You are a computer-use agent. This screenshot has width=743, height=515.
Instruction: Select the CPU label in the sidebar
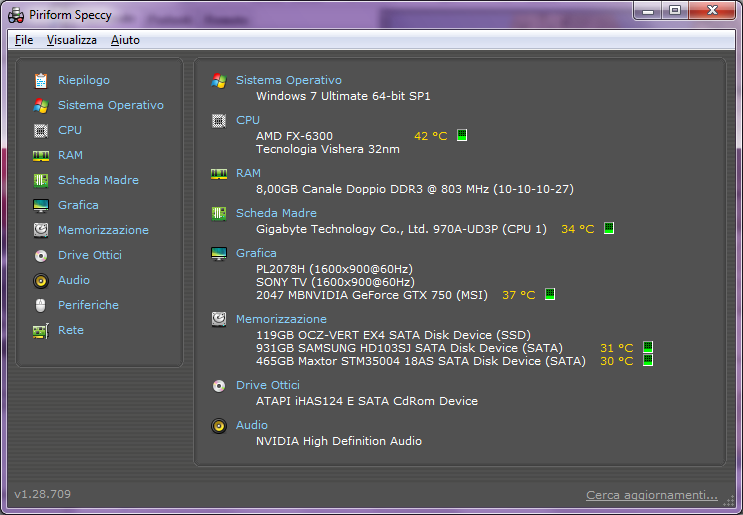pos(70,130)
